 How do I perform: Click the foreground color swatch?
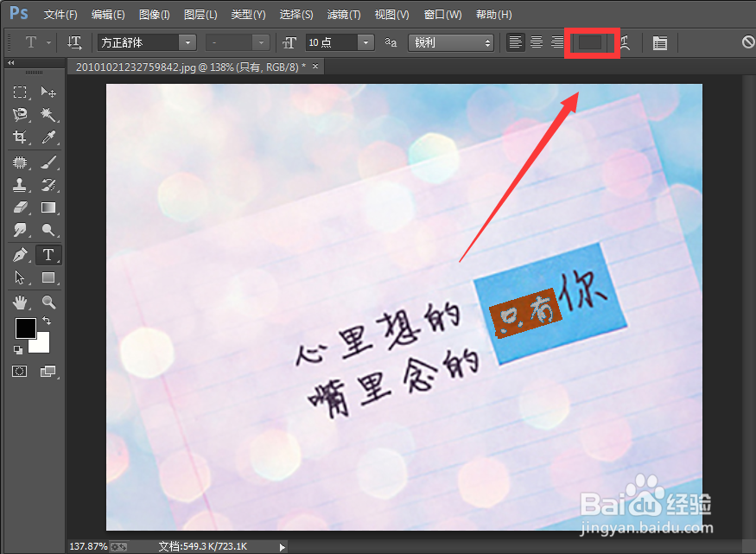[26, 328]
